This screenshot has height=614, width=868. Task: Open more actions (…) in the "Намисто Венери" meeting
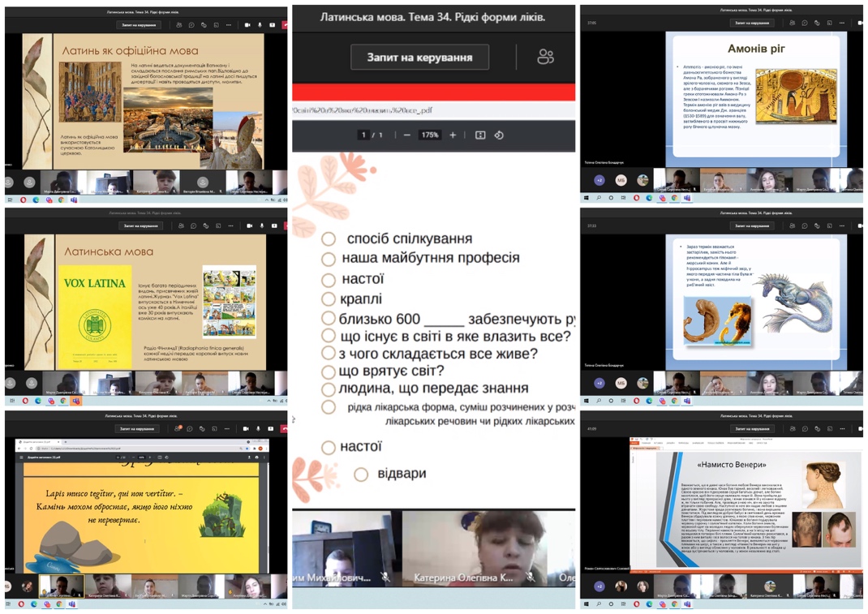(841, 429)
